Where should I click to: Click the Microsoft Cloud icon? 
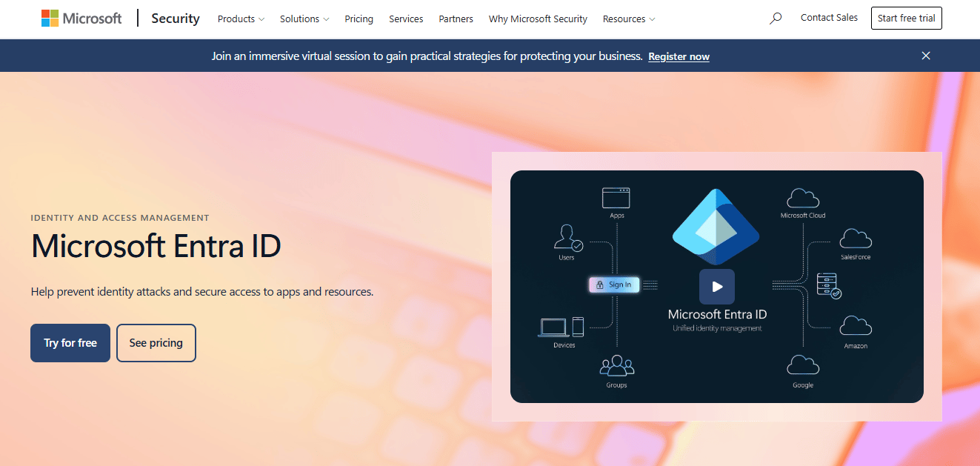pos(803,198)
